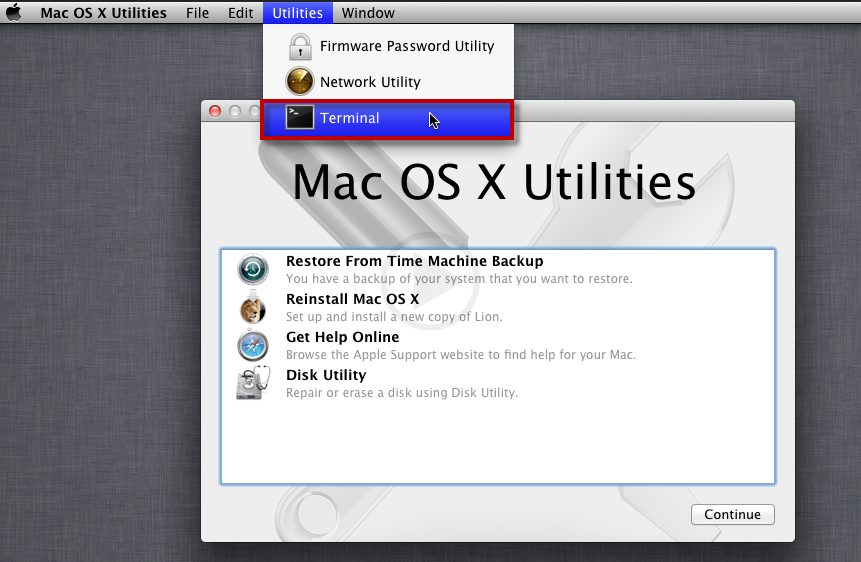Open the Window menu
861x562 pixels.
pyautogui.click(x=368, y=13)
